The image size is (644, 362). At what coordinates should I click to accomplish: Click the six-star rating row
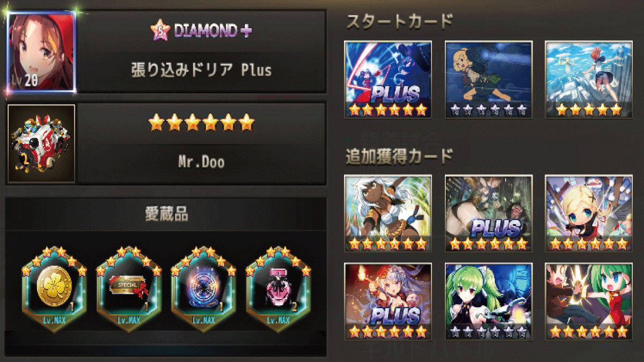(x=201, y=123)
